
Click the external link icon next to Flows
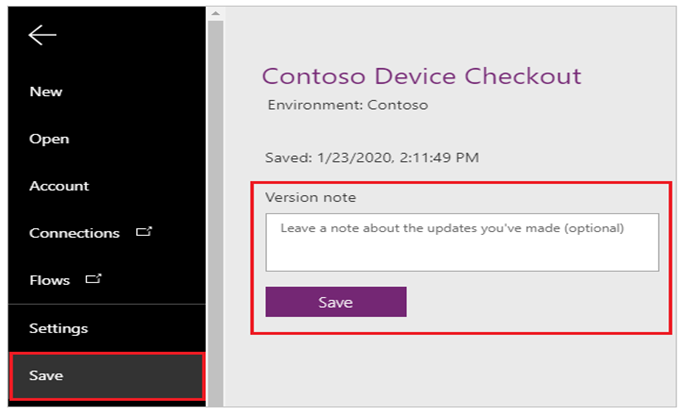[93, 278]
